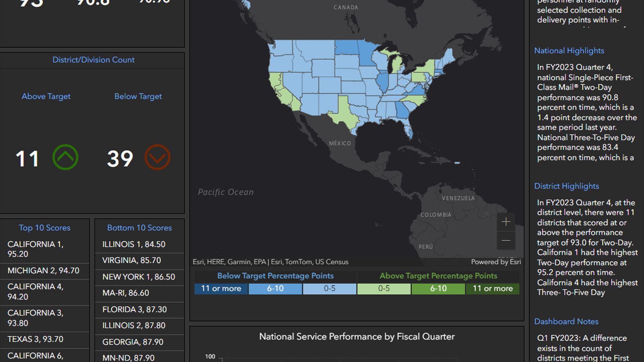The width and height of the screenshot is (644, 362).
Task: Click the Above Target count 11
Action: pos(27,159)
